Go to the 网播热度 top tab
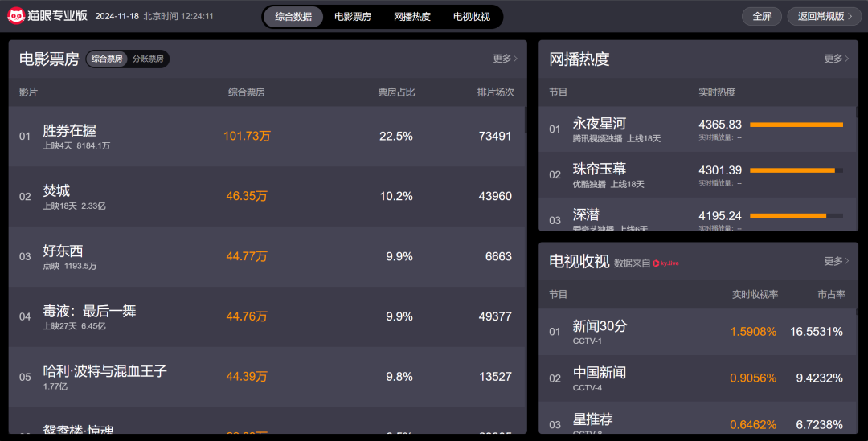The width and height of the screenshot is (868, 441). pos(412,17)
